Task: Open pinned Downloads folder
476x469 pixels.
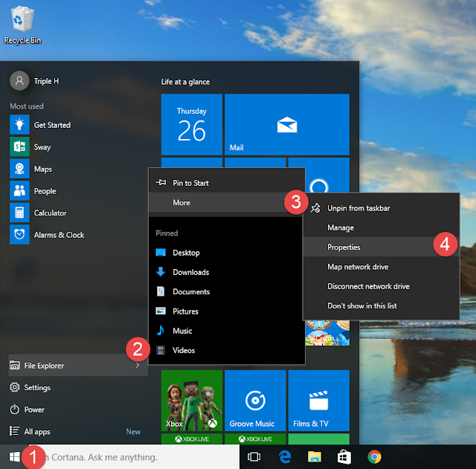Action: (226, 272)
